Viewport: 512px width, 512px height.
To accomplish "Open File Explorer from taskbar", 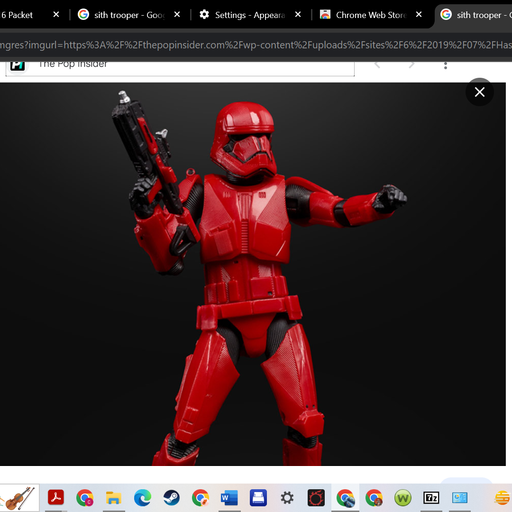I will tap(114, 498).
